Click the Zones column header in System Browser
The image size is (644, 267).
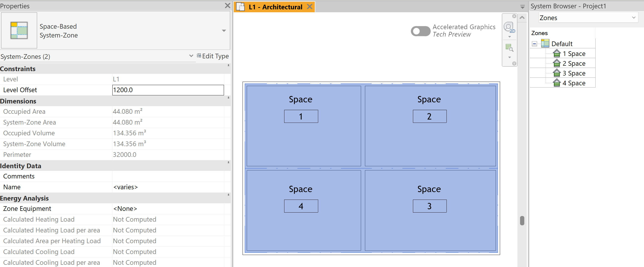pyautogui.click(x=539, y=33)
